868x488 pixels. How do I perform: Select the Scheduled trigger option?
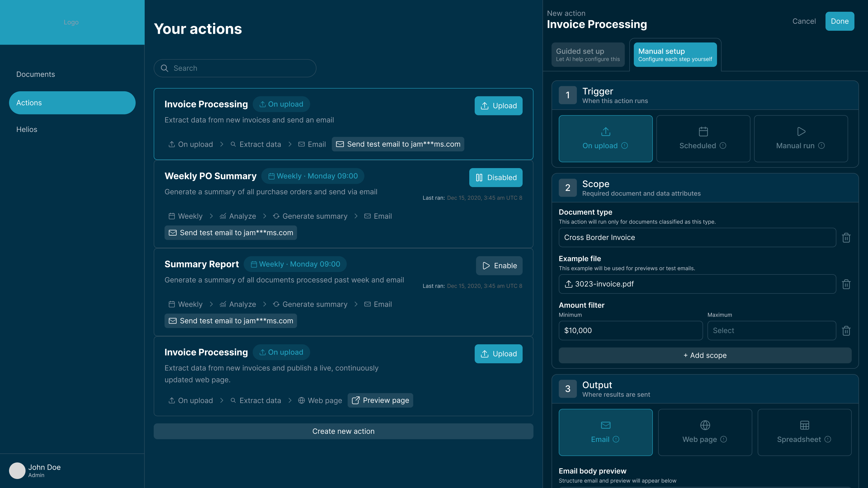(x=703, y=139)
